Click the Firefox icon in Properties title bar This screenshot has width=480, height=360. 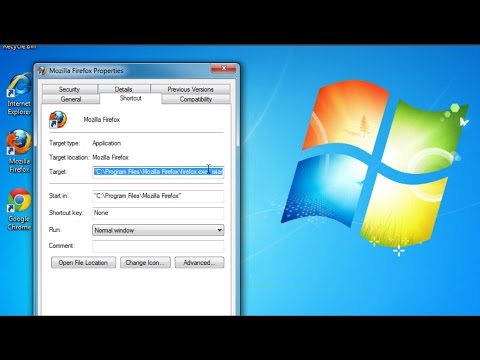click(x=42, y=71)
